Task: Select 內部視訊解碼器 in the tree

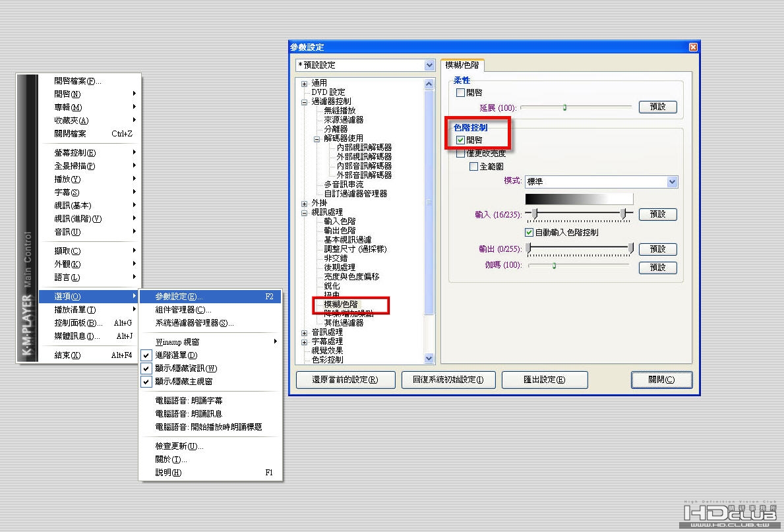Action: click(364, 148)
